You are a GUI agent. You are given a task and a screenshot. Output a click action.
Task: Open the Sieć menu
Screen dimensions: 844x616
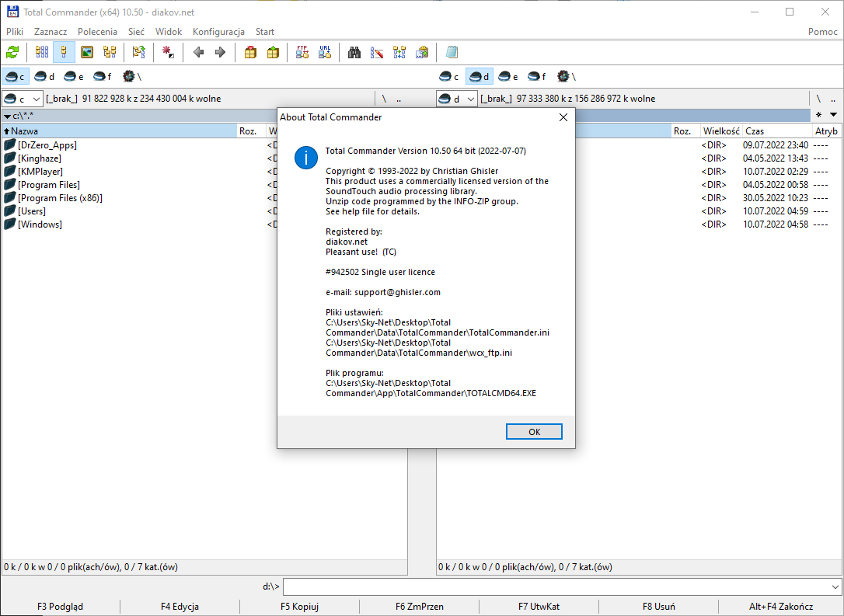coord(136,32)
